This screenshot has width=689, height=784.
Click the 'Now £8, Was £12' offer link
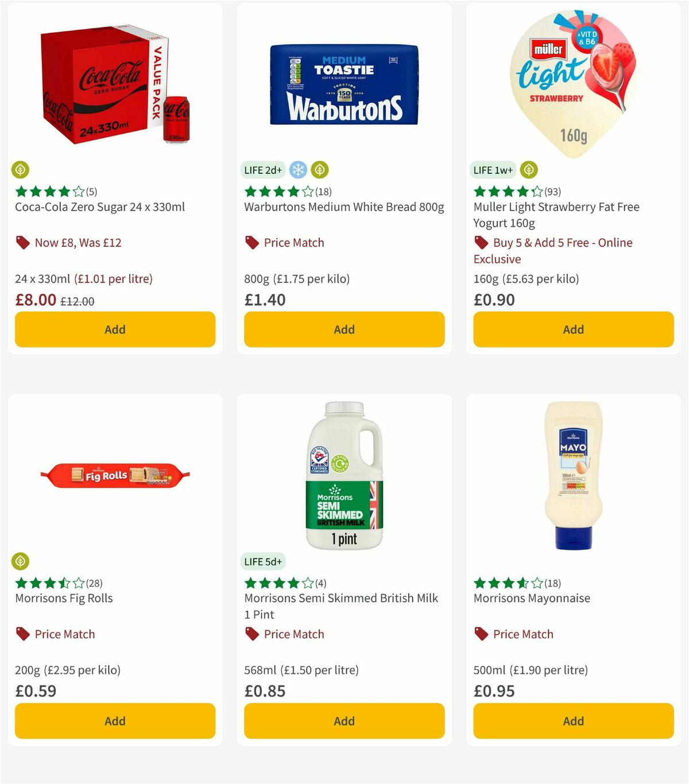(x=79, y=243)
